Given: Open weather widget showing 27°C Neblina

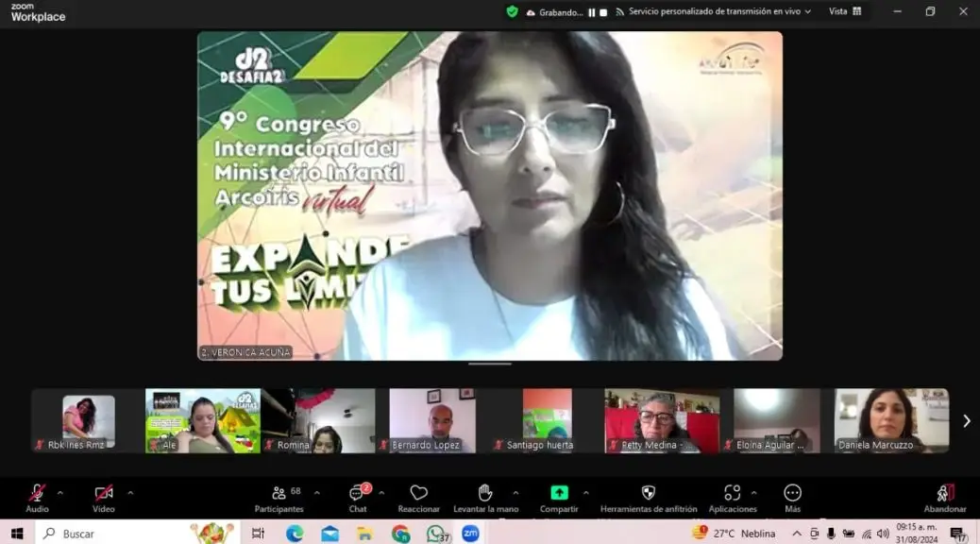Looking at the screenshot, I should tap(734, 534).
